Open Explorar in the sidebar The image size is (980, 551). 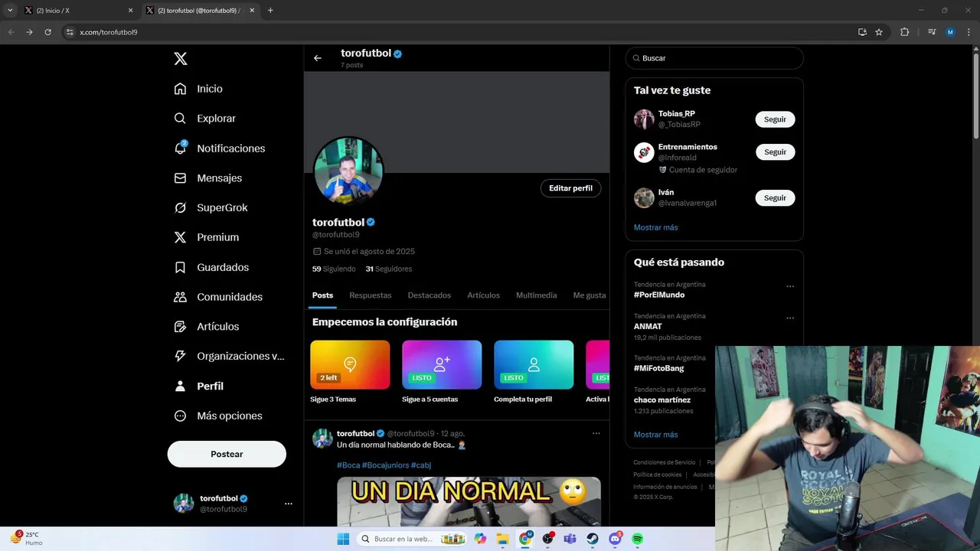pyautogui.click(x=204, y=119)
